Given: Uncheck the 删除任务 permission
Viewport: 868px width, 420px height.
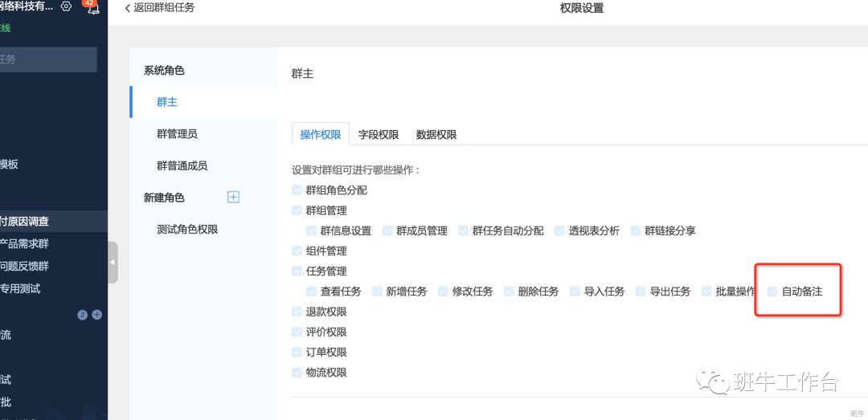Looking at the screenshot, I should click(x=509, y=292).
